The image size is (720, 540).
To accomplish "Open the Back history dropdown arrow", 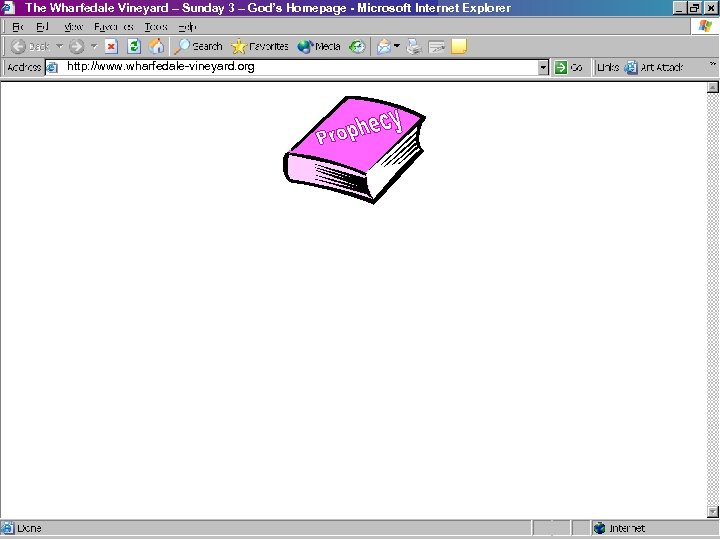I will pos(59,46).
